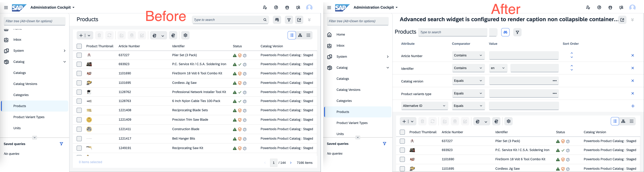This screenshot has width=644, height=172.
Task: Click Saved queries filter icon in Before sidebar
Action: click(62, 144)
